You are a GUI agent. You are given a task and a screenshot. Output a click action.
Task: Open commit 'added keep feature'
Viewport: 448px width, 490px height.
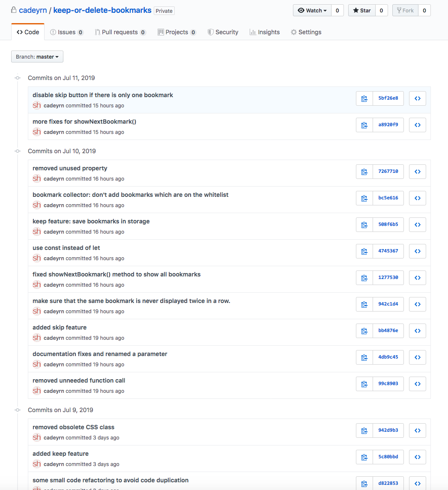60,454
